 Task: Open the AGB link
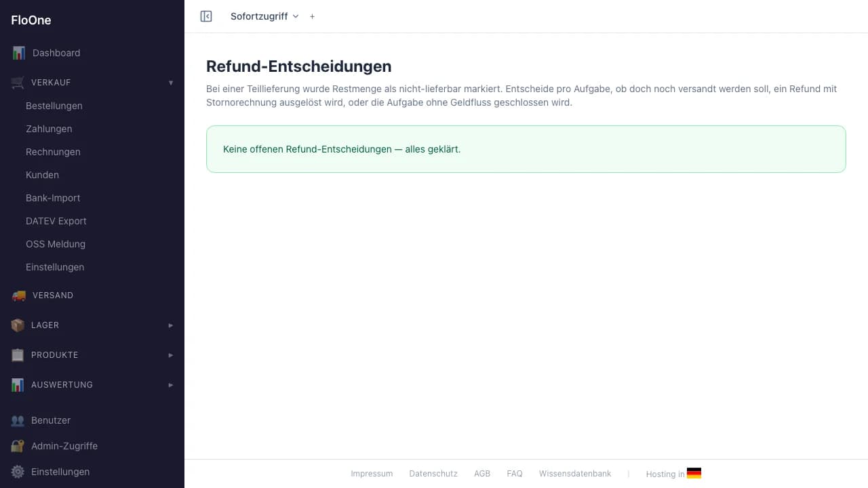(482, 474)
